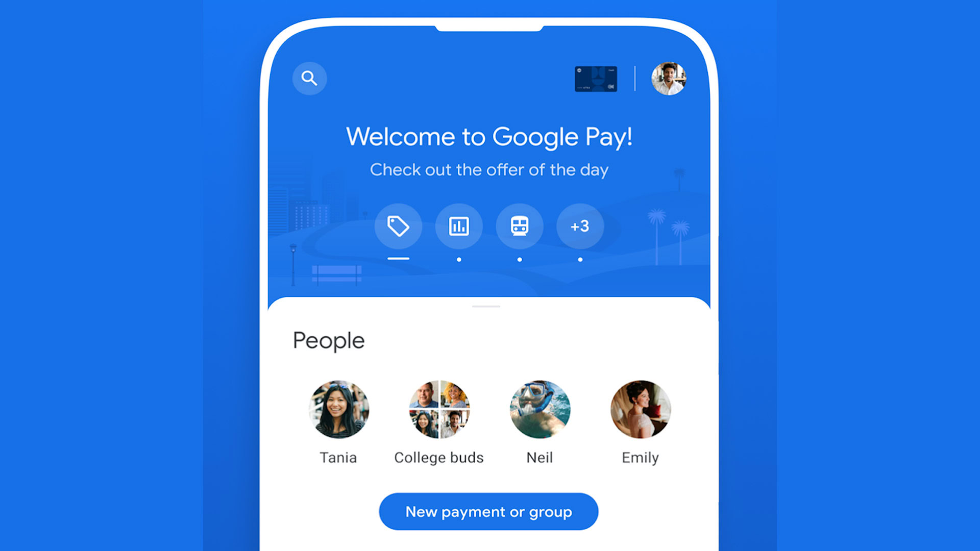
Task: Open the analytics bar chart icon
Action: pyautogui.click(x=460, y=226)
